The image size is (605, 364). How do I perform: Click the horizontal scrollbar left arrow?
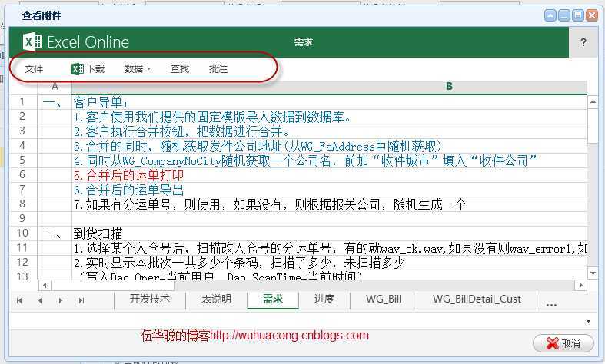pyautogui.click(x=45, y=286)
